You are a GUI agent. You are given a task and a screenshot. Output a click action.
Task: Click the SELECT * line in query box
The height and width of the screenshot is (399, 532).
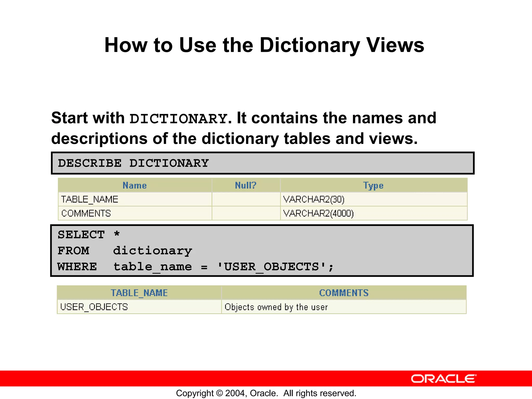tap(89, 235)
